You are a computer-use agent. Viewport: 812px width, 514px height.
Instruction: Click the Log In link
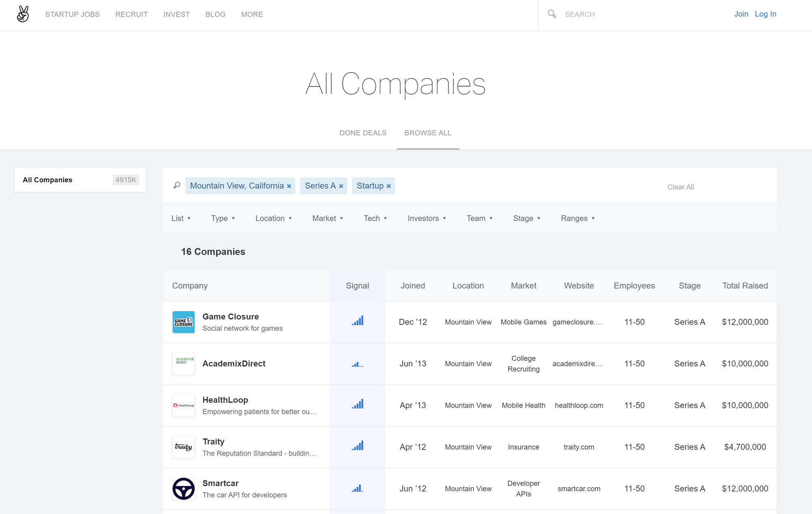point(766,14)
